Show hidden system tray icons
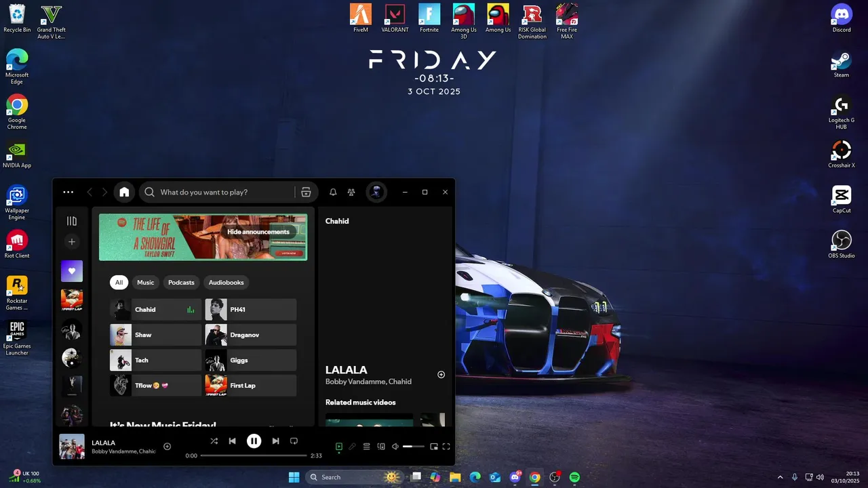This screenshot has width=868, height=488. click(780, 477)
